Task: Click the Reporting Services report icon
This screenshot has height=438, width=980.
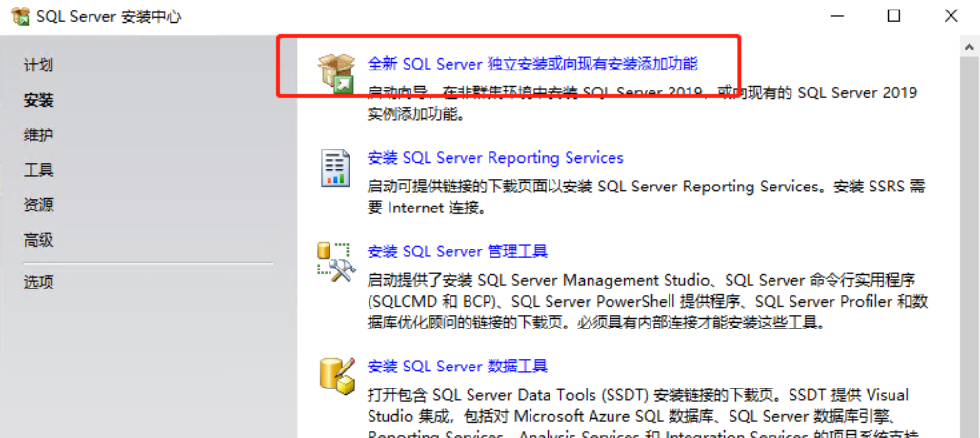Action: point(335,168)
